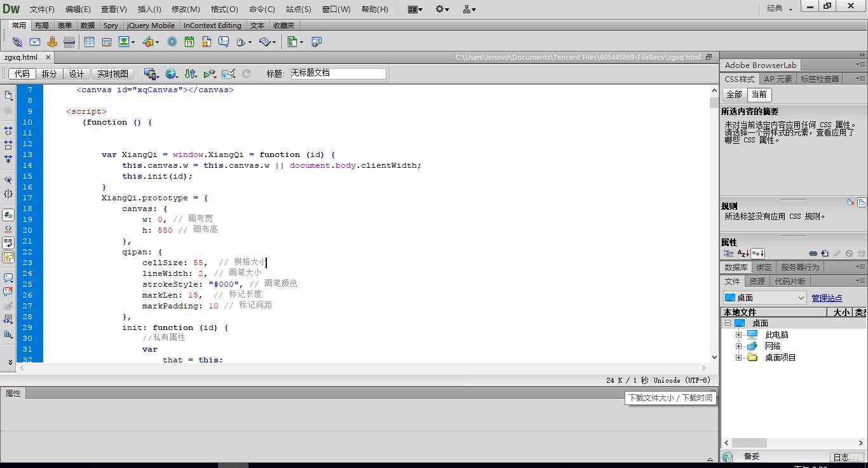Select parent tag in the coding toolbar
The width and height of the screenshot is (868, 468).
coord(8,179)
